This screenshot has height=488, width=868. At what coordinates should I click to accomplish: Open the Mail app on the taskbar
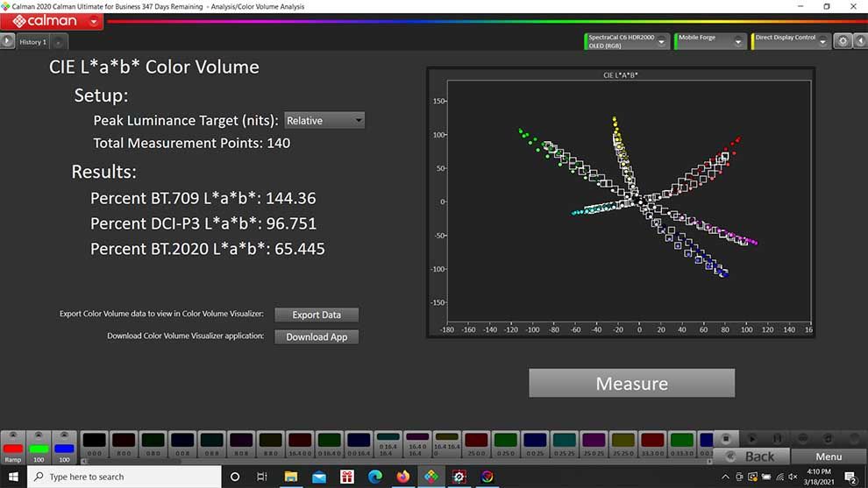(x=319, y=477)
